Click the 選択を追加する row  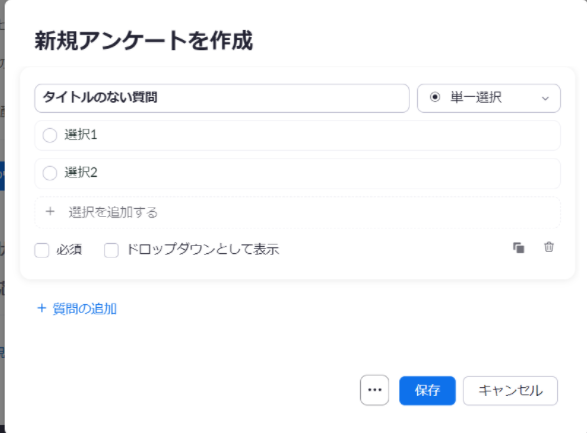point(298,212)
